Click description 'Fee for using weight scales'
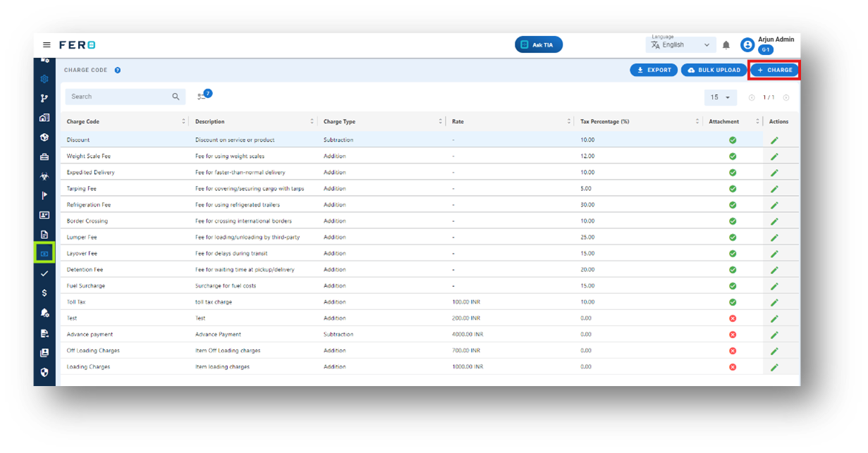868x453 pixels. [230, 156]
